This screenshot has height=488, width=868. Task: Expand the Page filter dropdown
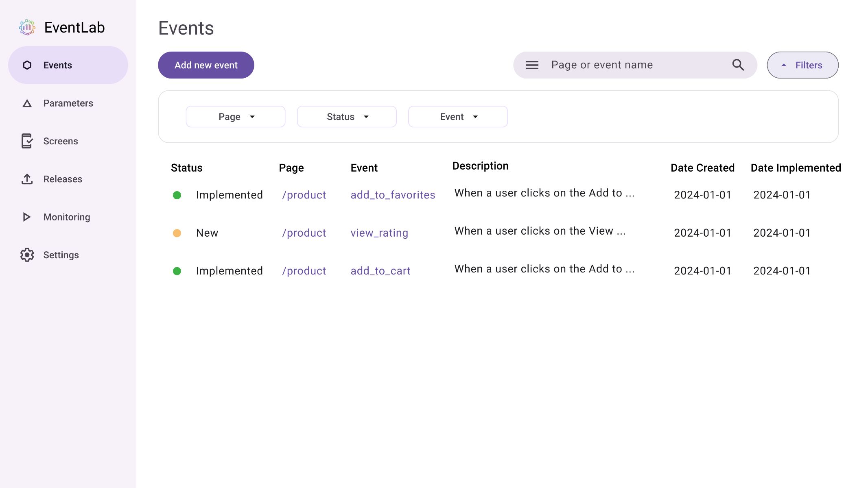pyautogui.click(x=236, y=116)
